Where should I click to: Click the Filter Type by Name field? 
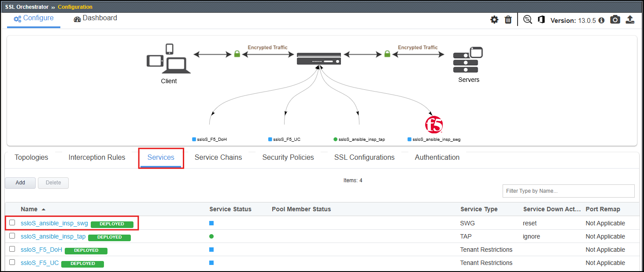pyautogui.click(x=568, y=191)
